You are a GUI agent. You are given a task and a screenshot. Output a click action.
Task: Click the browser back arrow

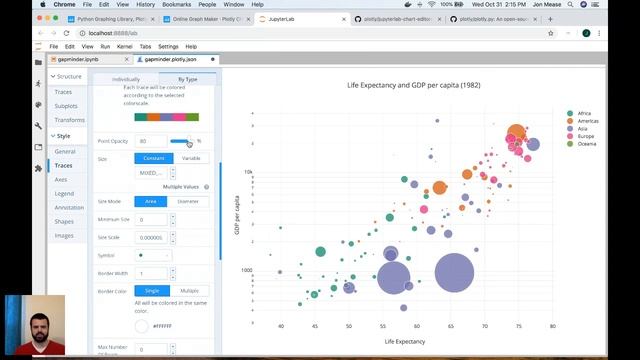tap(40, 33)
